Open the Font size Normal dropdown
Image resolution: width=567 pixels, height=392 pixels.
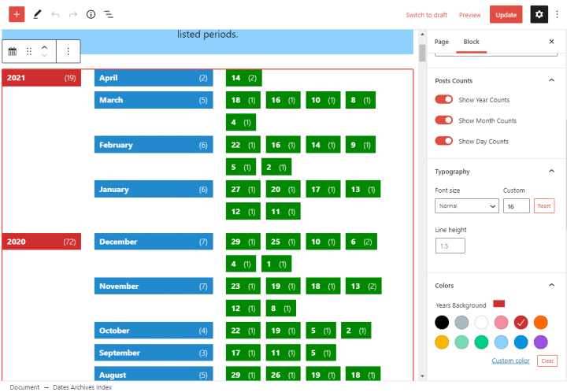(467, 206)
